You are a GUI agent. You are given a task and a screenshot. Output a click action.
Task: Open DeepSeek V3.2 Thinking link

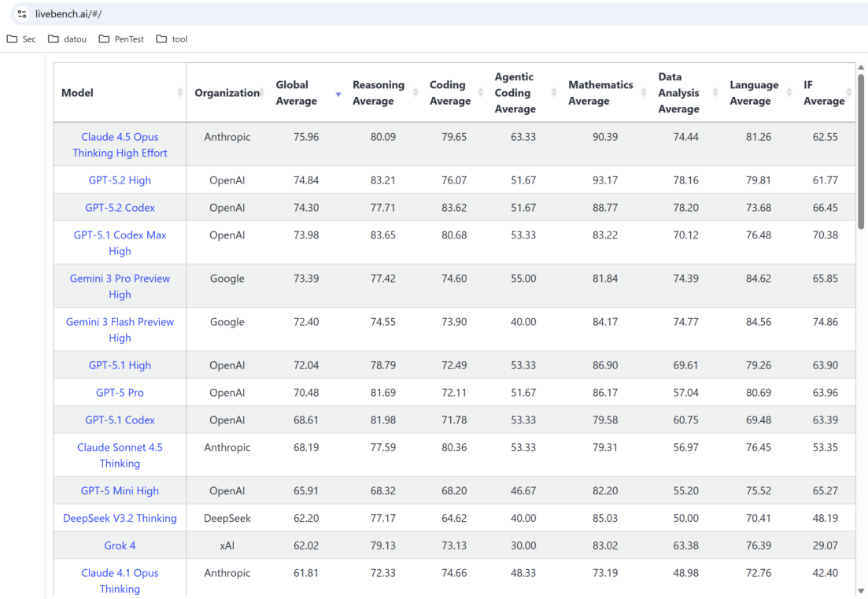pyautogui.click(x=120, y=518)
